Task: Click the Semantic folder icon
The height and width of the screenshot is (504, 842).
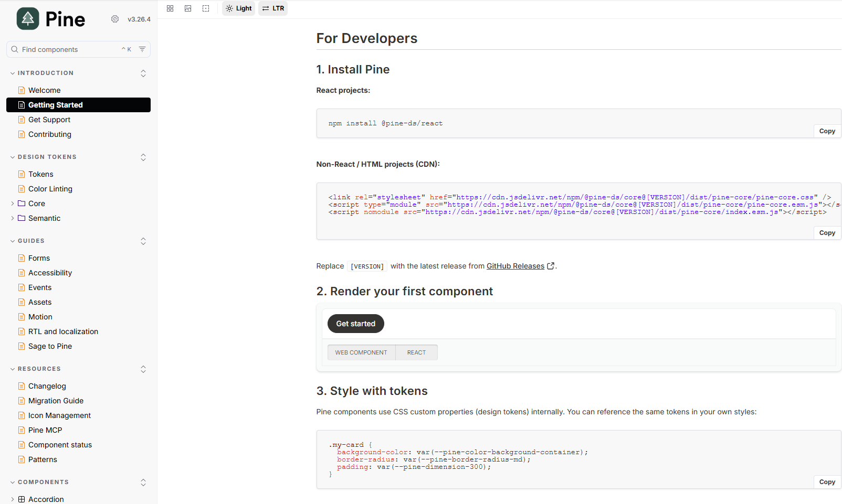Action: click(22, 218)
